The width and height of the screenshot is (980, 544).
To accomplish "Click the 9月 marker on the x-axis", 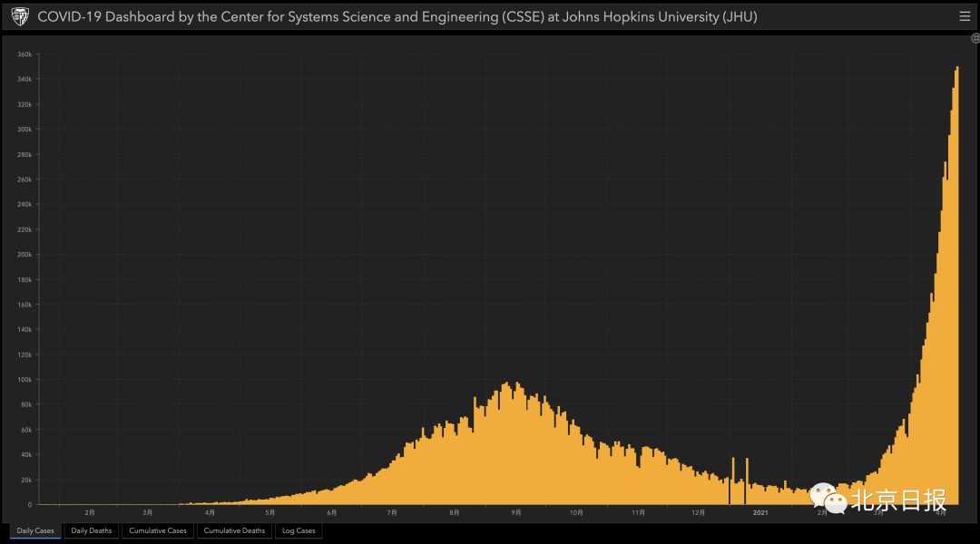I will pyautogui.click(x=515, y=512).
